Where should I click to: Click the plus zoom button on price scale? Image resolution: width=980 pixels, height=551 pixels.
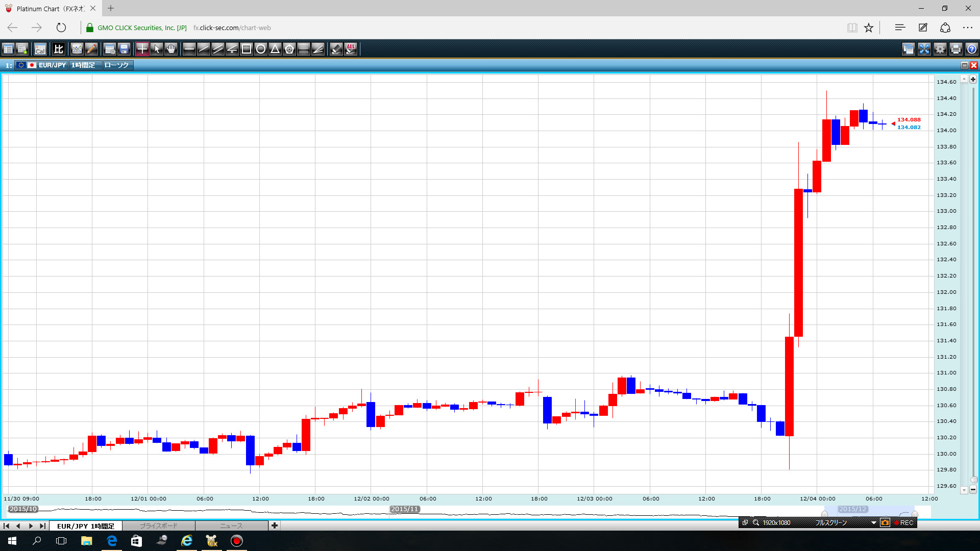973,80
